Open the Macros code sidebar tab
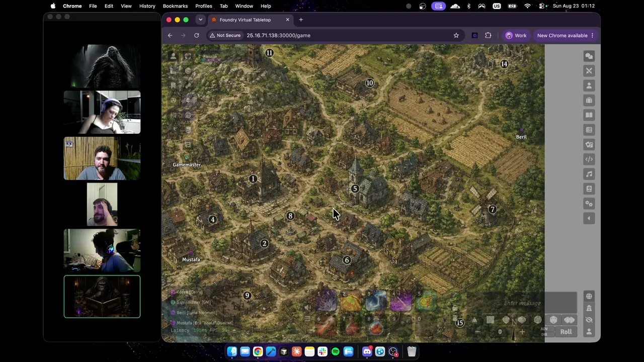 [x=589, y=159]
